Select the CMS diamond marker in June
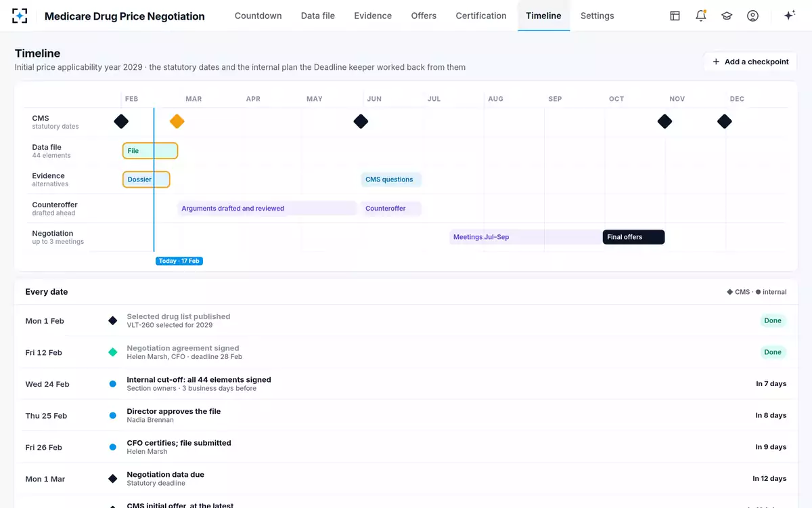Image resolution: width=812 pixels, height=508 pixels. pyautogui.click(x=361, y=121)
